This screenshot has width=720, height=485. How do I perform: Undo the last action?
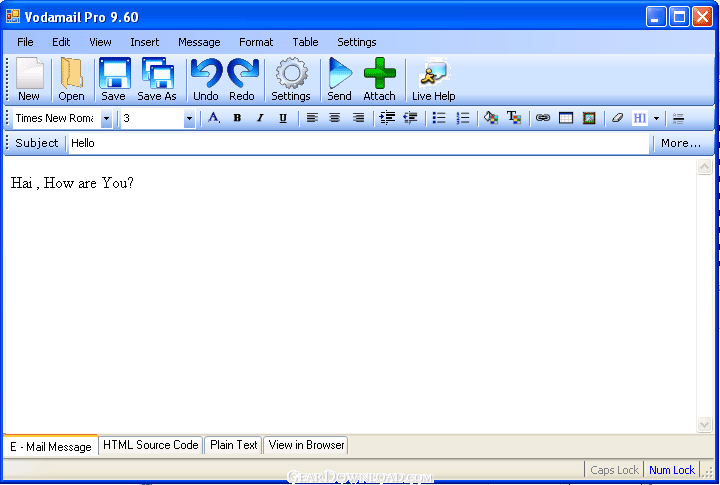pos(206,79)
